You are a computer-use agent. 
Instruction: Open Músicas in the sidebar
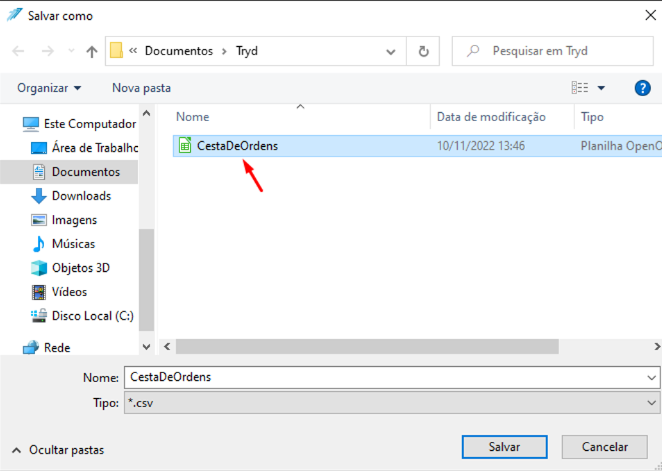click(63, 244)
